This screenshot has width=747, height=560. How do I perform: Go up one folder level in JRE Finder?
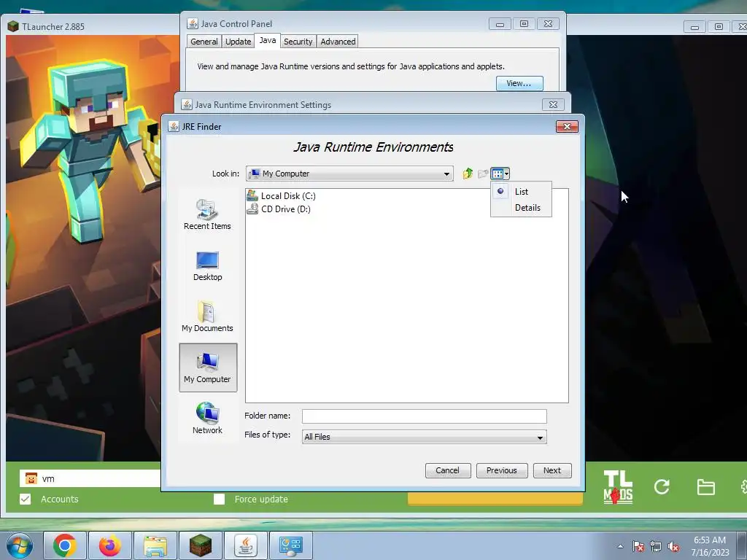pos(468,174)
